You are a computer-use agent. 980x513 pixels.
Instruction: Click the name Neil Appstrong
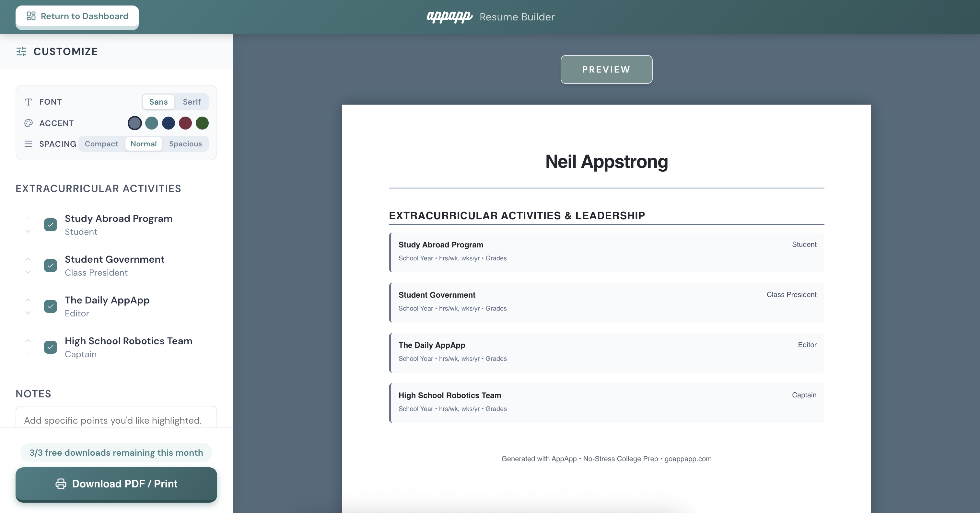(606, 162)
